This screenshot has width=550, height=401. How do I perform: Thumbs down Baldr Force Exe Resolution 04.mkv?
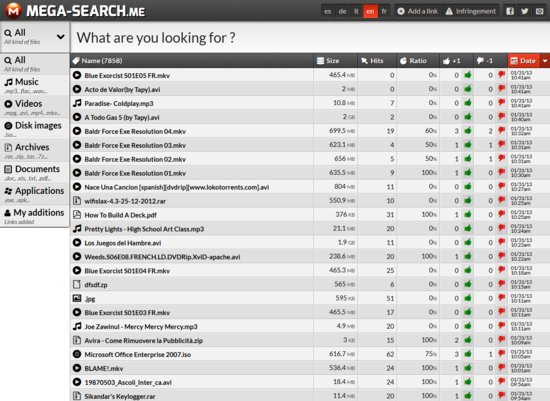pyautogui.click(x=502, y=131)
